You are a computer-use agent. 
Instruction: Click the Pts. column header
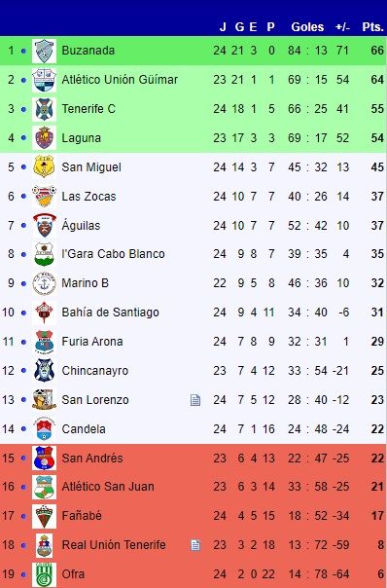tap(372, 27)
